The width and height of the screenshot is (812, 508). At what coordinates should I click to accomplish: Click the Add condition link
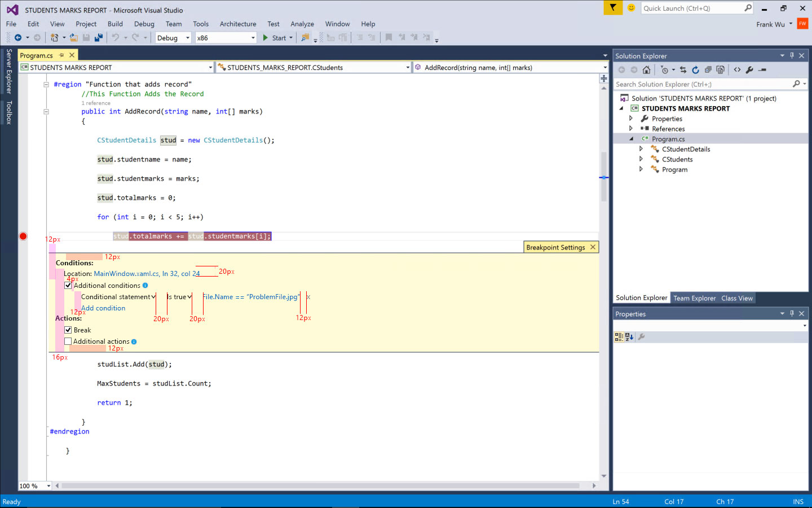tap(103, 308)
